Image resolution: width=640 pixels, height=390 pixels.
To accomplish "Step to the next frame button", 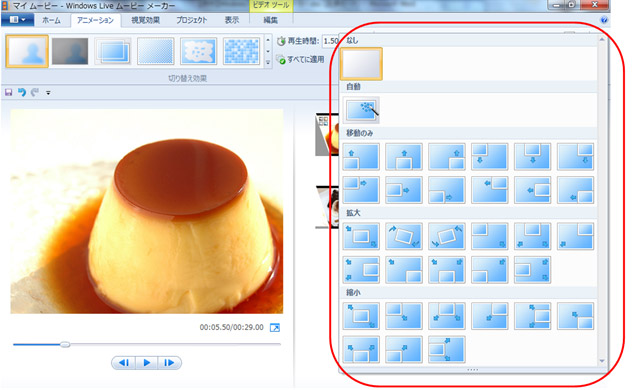I will pyautogui.click(x=169, y=363).
